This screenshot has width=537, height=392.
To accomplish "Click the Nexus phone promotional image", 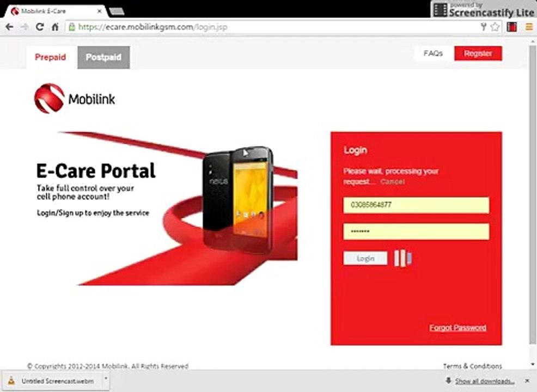I will (x=238, y=200).
